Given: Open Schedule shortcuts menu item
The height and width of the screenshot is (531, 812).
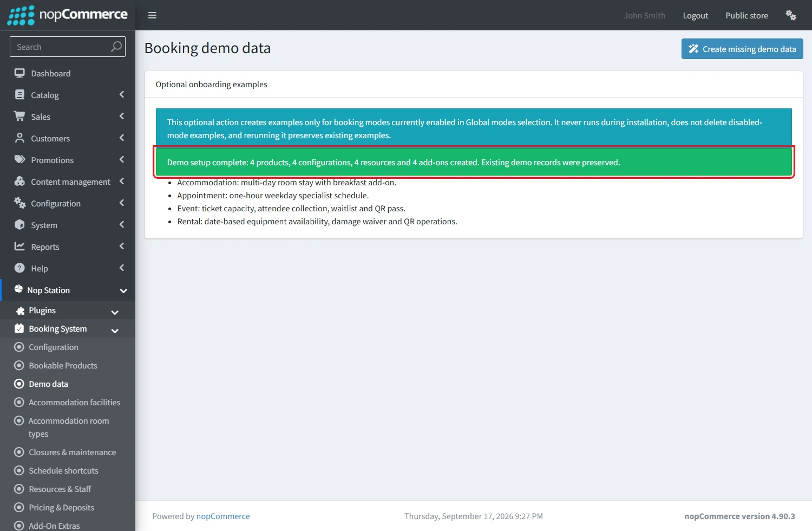Looking at the screenshot, I should pyautogui.click(x=68, y=471).
